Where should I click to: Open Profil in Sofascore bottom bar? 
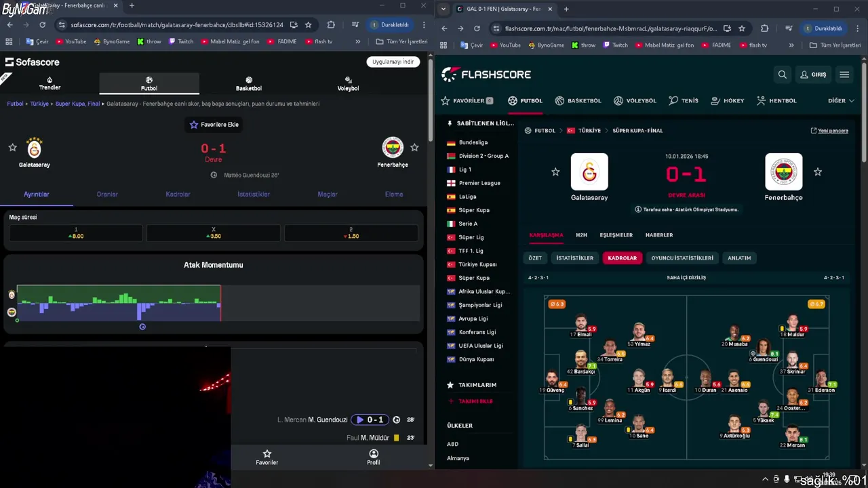[x=374, y=457]
